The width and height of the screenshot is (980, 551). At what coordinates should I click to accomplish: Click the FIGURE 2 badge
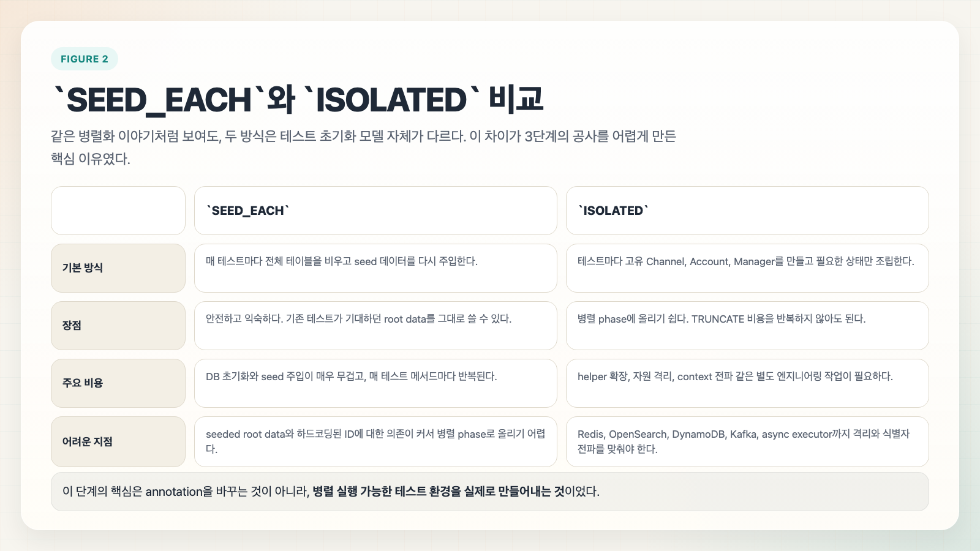pos(85,59)
